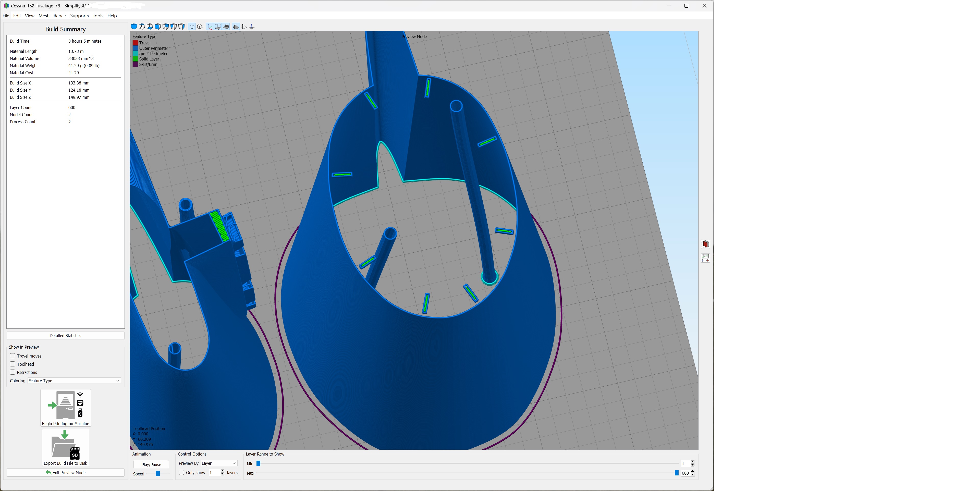Open the Coloring Feature Type dropdown
Image resolution: width=980 pixels, height=491 pixels.
[x=74, y=381]
